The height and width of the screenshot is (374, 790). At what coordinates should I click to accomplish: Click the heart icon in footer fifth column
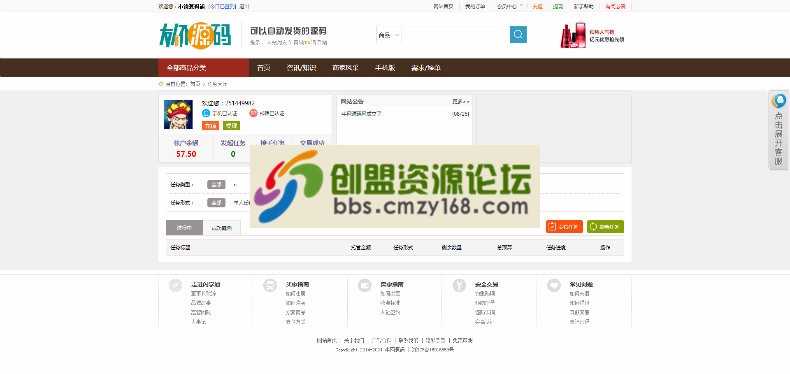click(554, 285)
